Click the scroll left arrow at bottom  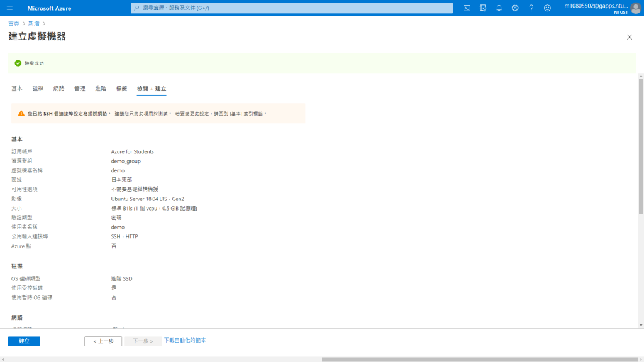pos(3,359)
